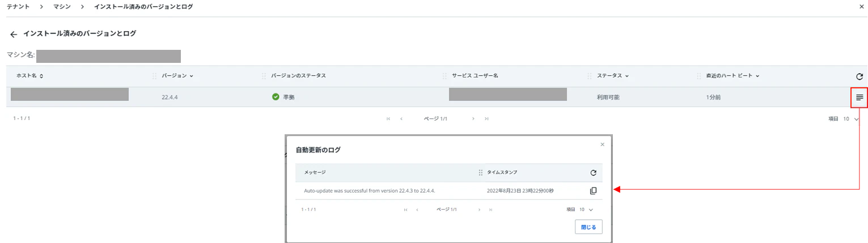Viewport: 868px width, 243px height.
Task: Click the マシン名 label
Action: (20, 55)
